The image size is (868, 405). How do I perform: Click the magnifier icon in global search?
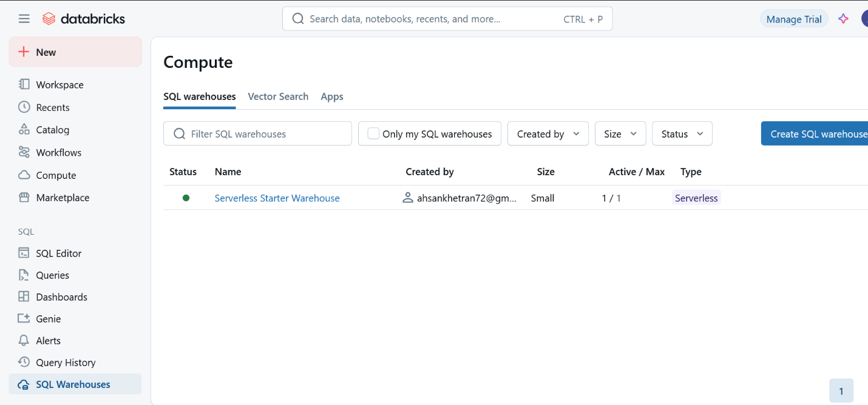coord(298,19)
